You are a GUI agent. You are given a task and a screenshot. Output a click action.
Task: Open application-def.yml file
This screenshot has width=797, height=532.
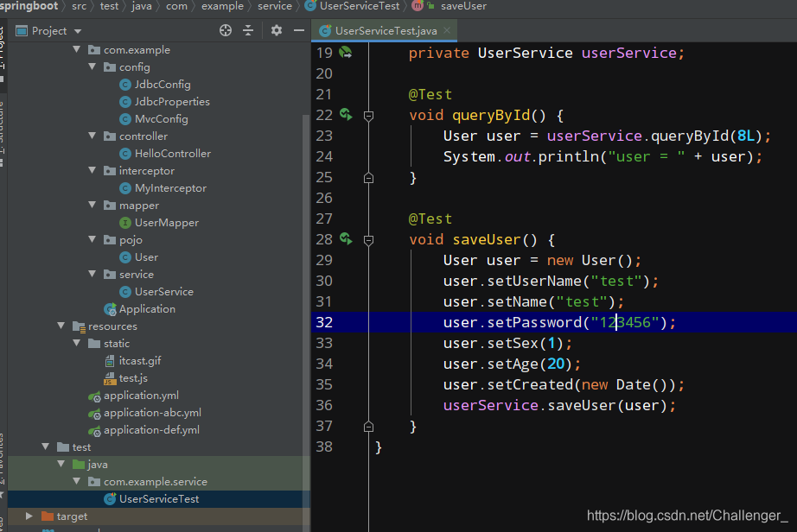(143, 429)
